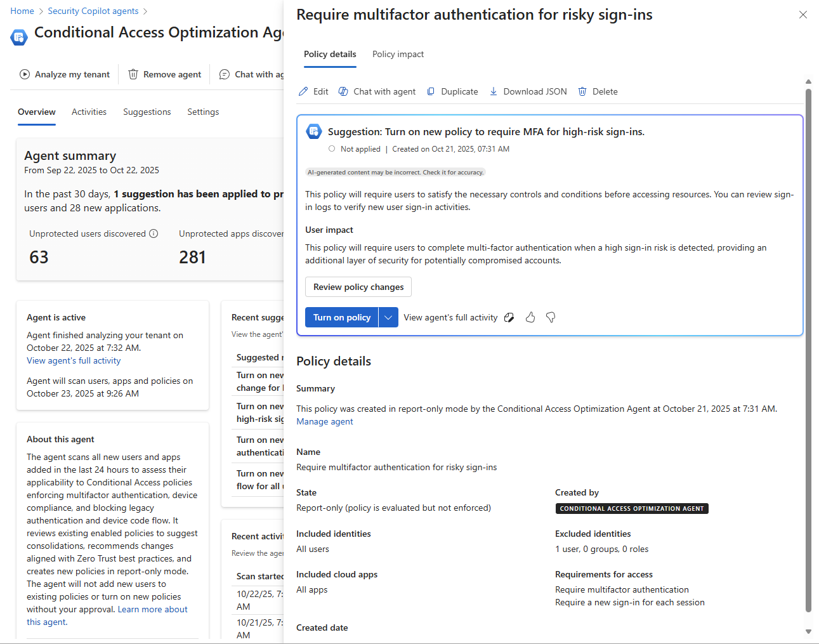Click the Turn on policy button
This screenshot has height=644, width=819.
[x=342, y=317]
